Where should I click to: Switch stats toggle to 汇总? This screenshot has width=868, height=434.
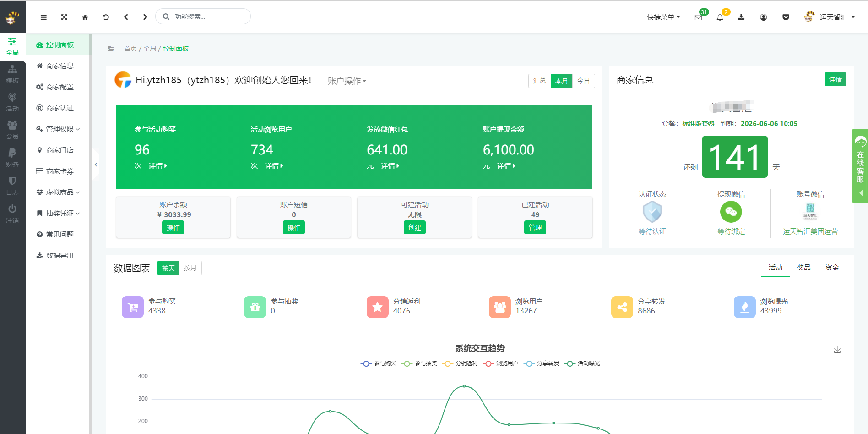pyautogui.click(x=539, y=81)
